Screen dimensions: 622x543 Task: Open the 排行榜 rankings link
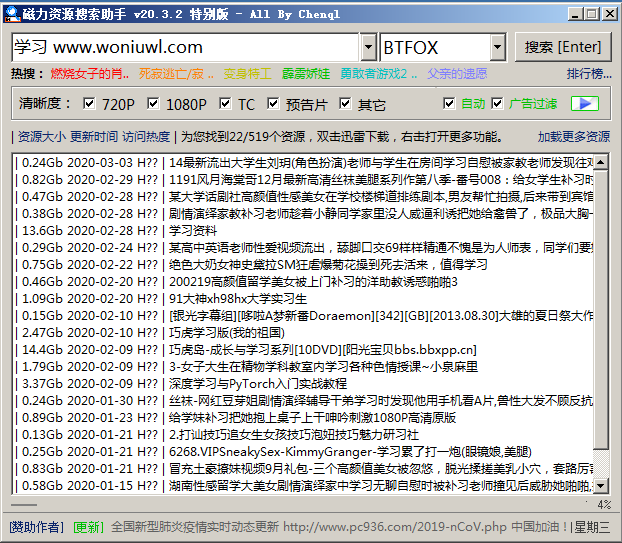click(x=588, y=74)
